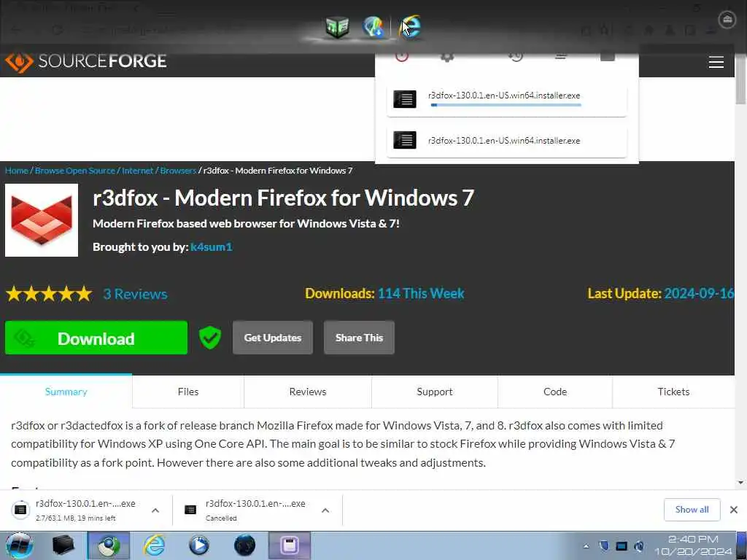
Task: Click the SourceForge logo
Action: pyautogui.click(x=86, y=61)
